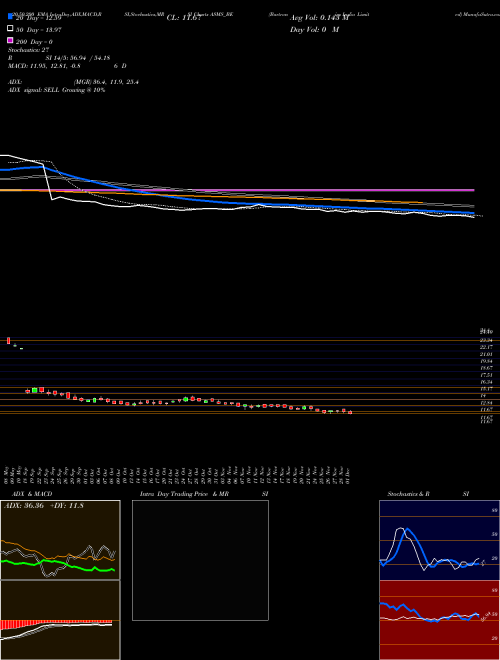Open the red RSI chart panel
500x660 pixels.
439,620
